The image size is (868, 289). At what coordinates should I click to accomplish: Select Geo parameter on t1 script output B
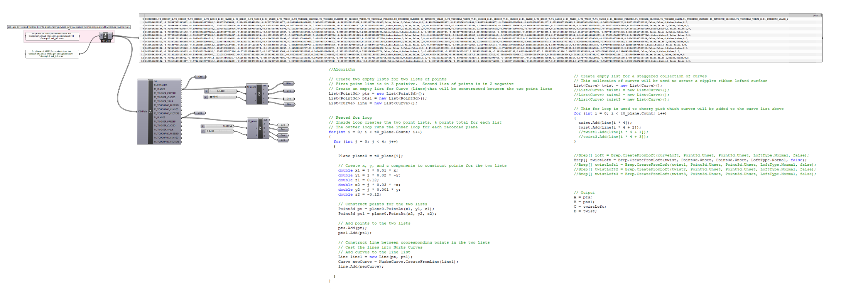[x=283, y=129]
